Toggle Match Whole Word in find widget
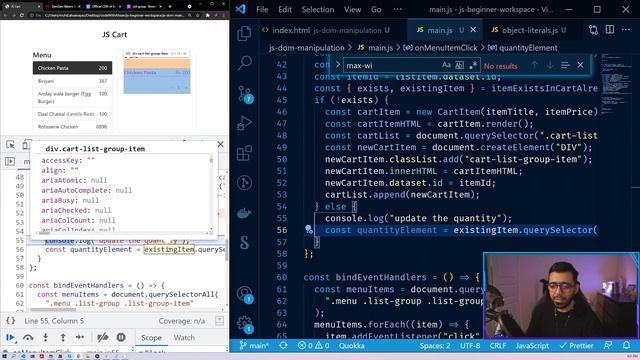 tap(460, 65)
